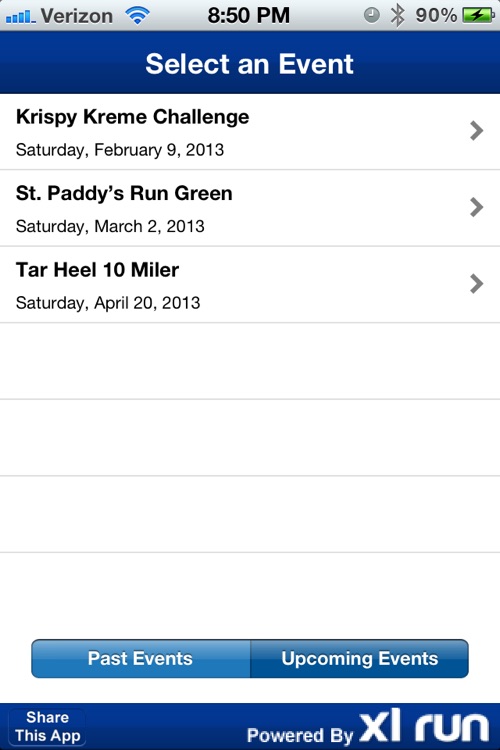Tap the St. Paddy's Run Green chevron
Viewport: 500px width, 750px height.
click(x=476, y=207)
